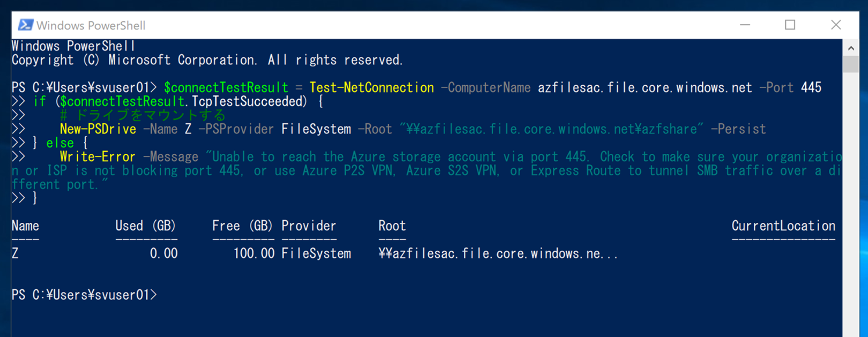The width and height of the screenshot is (868, 337).
Task: Close the Windows PowerShell window
Action: 835,25
